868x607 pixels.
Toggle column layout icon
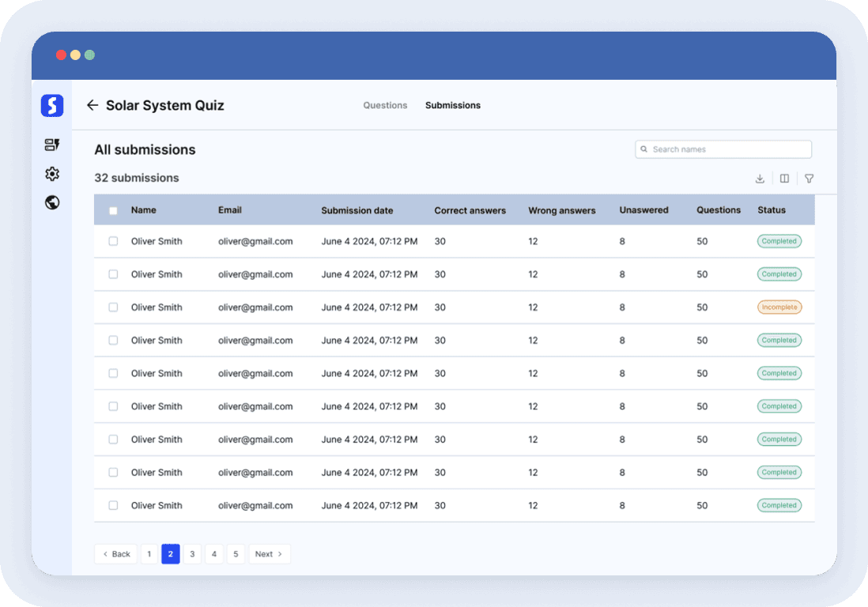coord(784,179)
